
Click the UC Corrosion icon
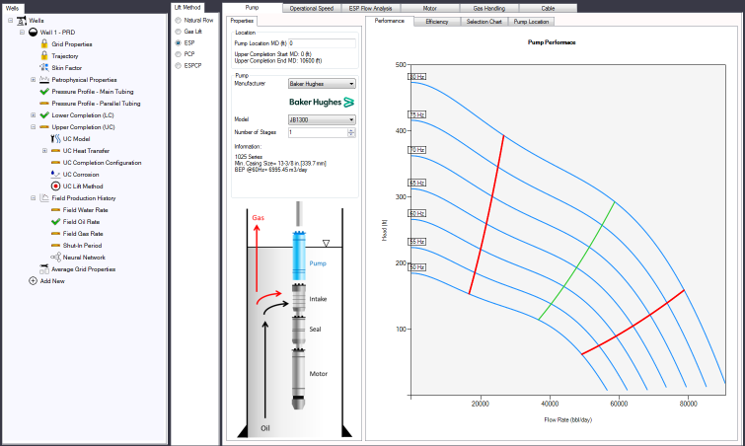56,174
